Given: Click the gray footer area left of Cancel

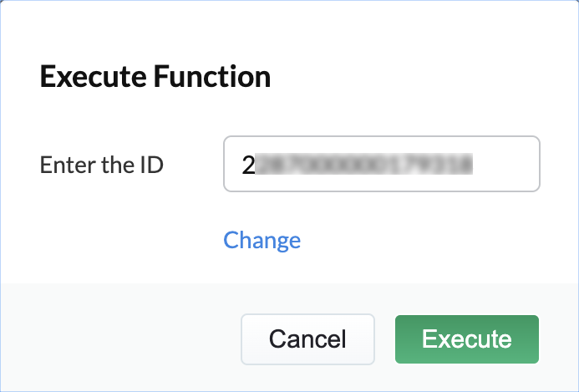Looking at the screenshot, I should 117,339.
